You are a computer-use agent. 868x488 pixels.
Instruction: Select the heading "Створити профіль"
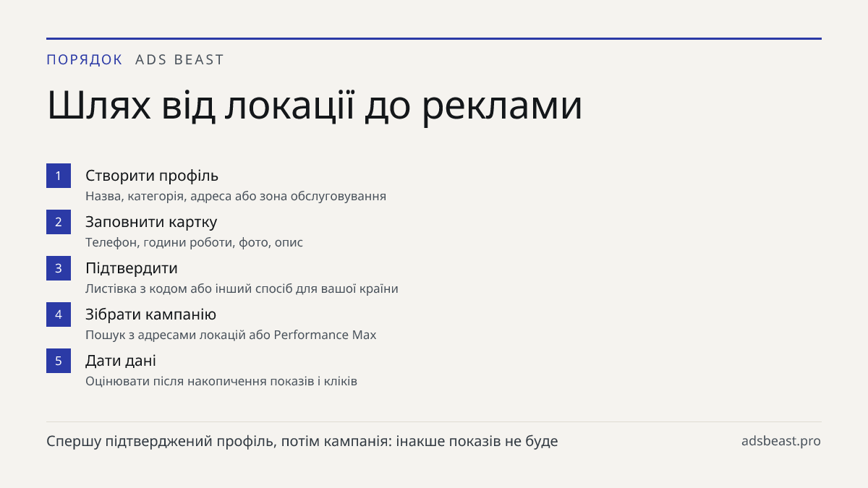coord(152,176)
